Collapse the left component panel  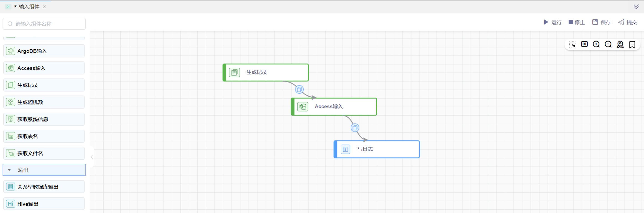[92, 157]
